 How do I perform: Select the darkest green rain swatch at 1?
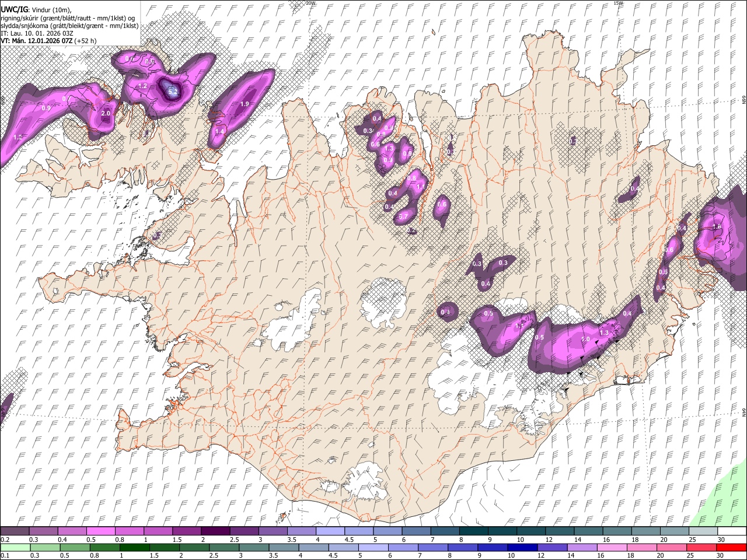click(x=135, y=548)
